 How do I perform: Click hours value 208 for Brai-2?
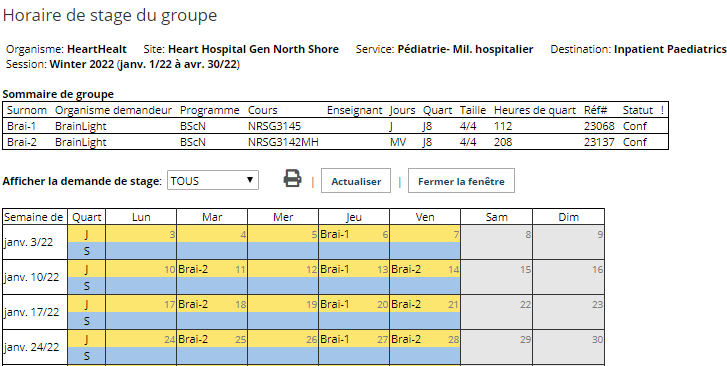[503, 142]
